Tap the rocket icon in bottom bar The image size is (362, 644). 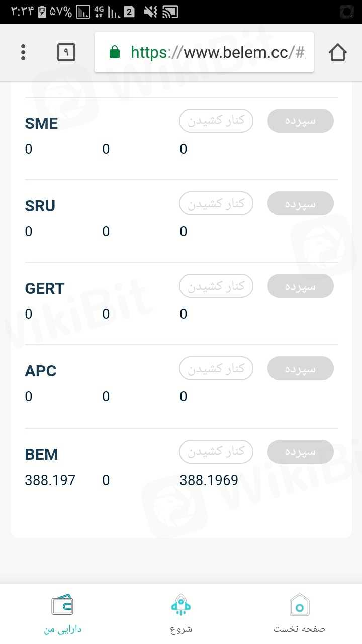181,605
